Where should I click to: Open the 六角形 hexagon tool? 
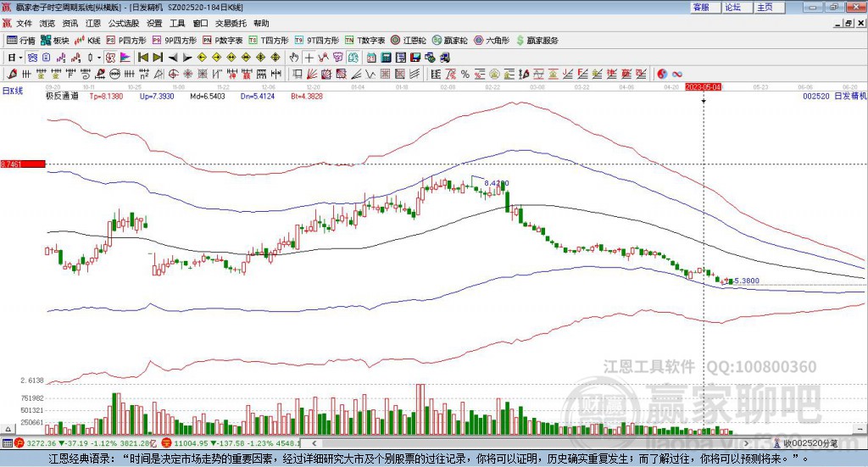pyautogui.click(x=492, y=41)
